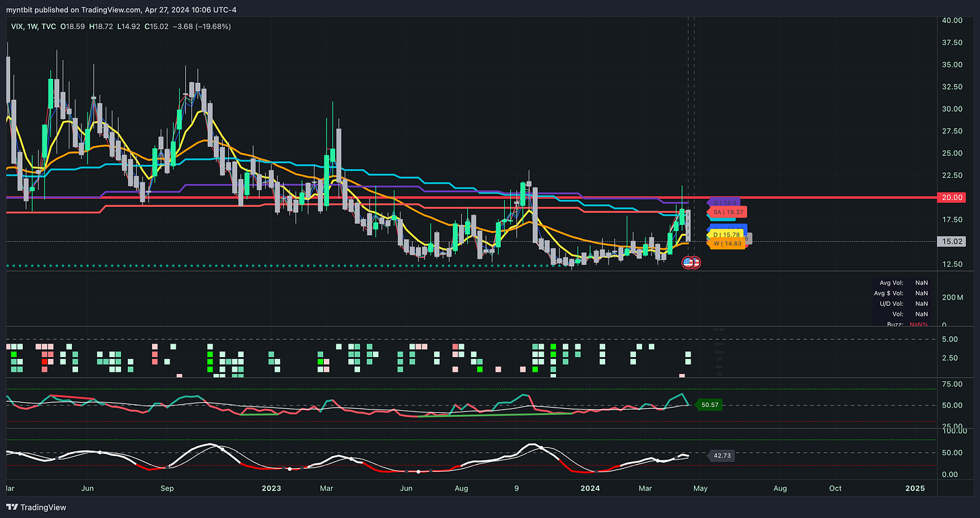The image size is (980, 518).
Task: Click the 22.50 price scale label
Action: pos(951,175)
